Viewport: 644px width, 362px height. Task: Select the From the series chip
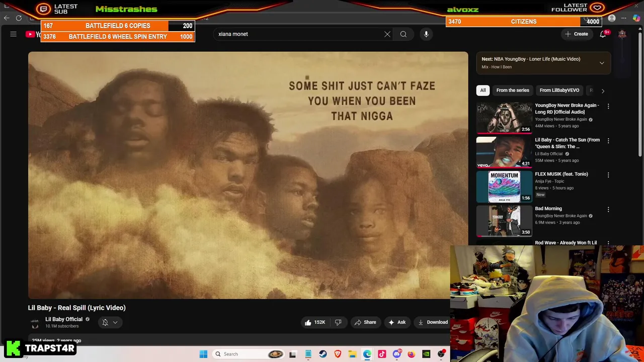click(513, 90)
